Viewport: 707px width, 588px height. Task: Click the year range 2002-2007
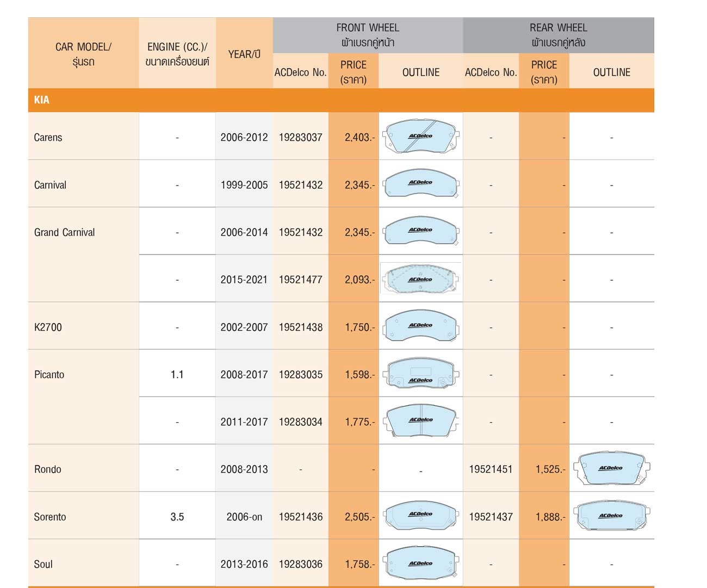coord(244,327)
